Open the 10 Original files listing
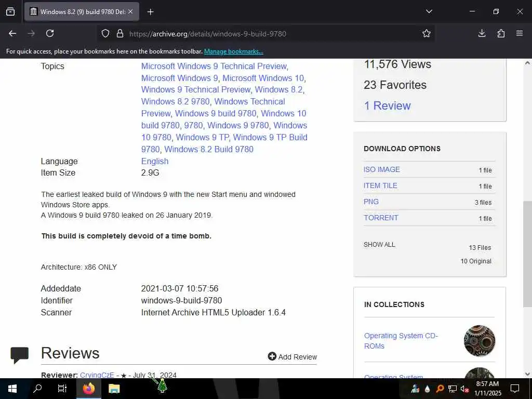 coord(476,261)
